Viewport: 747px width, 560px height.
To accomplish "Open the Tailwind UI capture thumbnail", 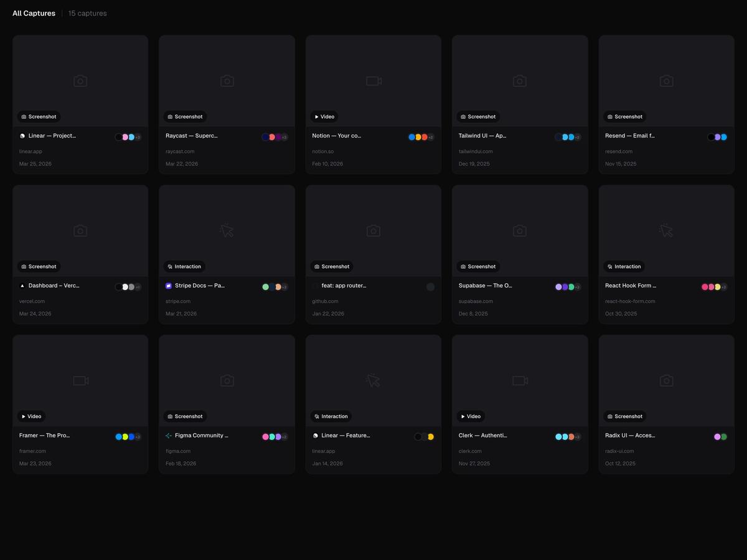I will point(520,81).
